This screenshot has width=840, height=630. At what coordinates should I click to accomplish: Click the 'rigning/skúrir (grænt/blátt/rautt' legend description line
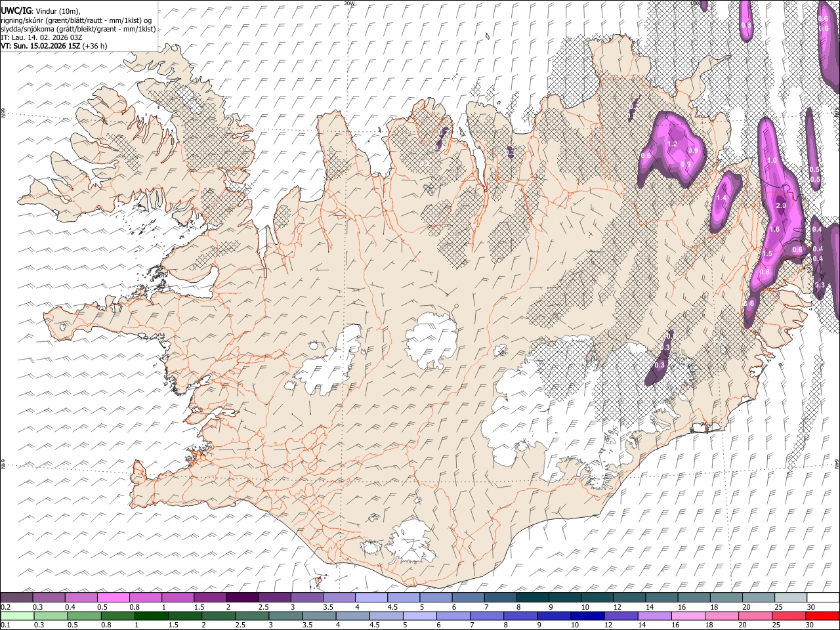76,20
